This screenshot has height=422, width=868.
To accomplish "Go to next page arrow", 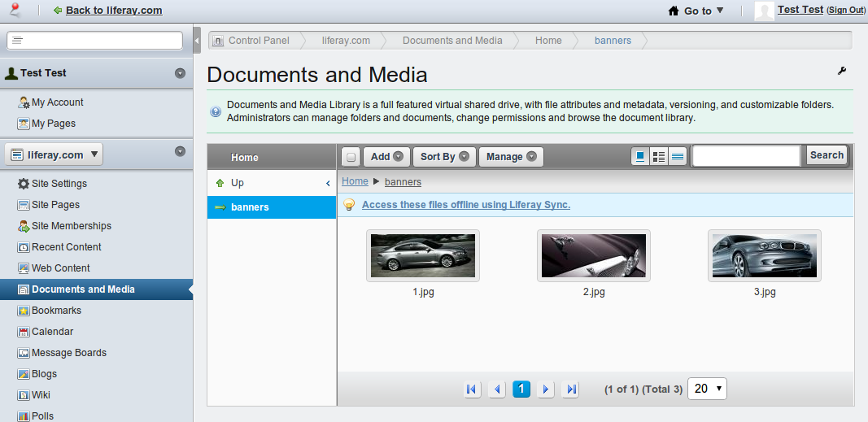I will click(546, 389).
